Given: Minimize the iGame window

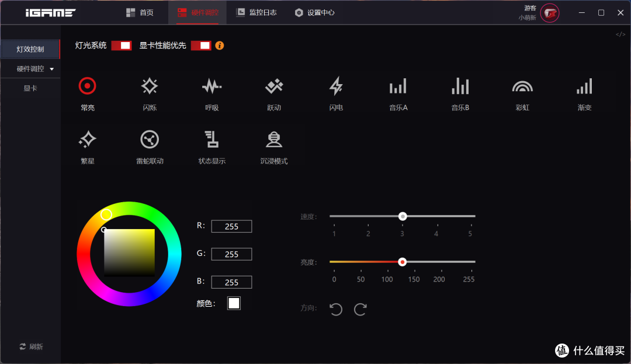Looking at the screenshot, I should [x=581, y=13].
